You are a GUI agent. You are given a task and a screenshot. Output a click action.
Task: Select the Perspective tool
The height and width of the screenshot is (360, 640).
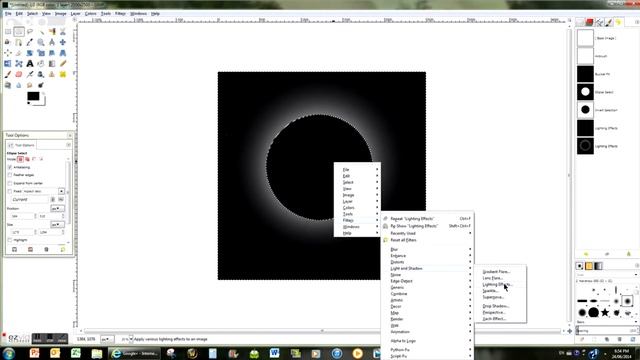63,53
